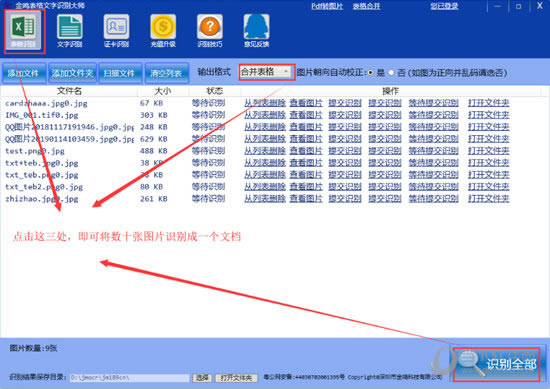
Task: Click 查看图片 for txt+teb.jpg0.jpg
Action: pyautogui.click(x=306, y=163)
